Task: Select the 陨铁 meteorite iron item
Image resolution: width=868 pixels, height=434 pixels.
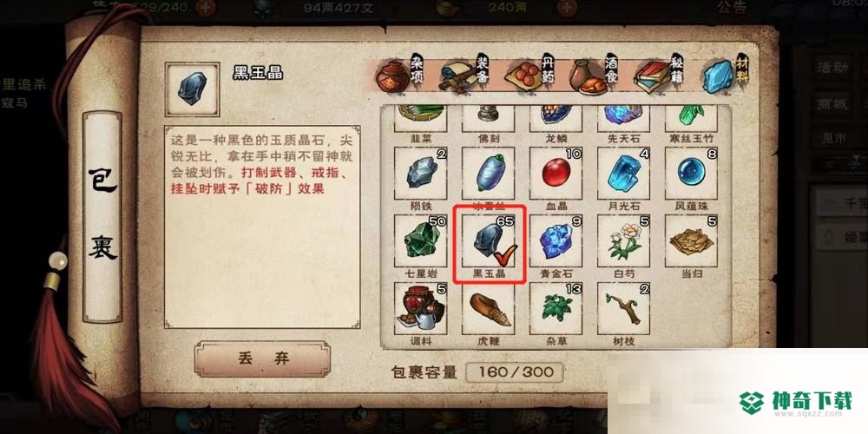Action: (421, 173)
